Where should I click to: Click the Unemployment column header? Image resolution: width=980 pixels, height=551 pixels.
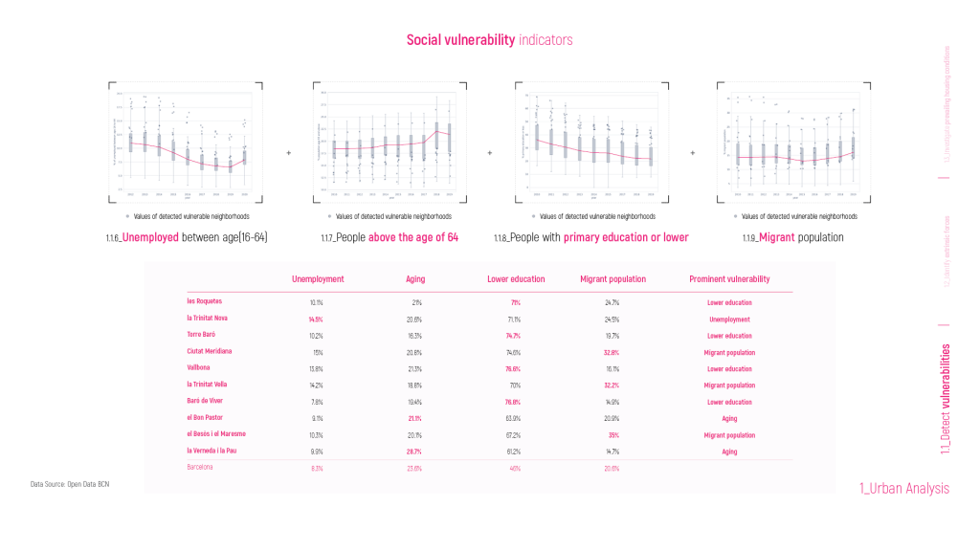[318, 279]
